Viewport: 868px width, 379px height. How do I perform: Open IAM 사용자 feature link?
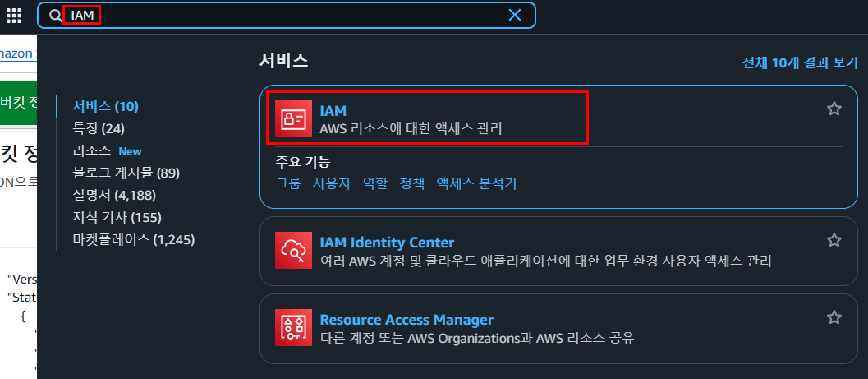click(332, 183)
